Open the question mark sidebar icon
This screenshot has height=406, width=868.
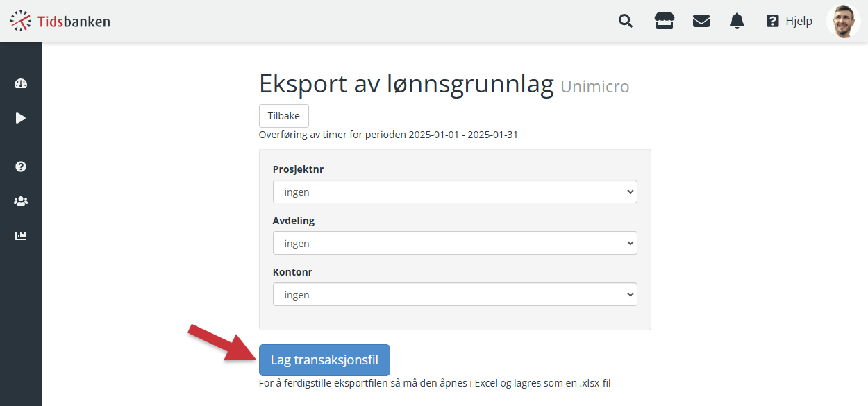[21, 167]
